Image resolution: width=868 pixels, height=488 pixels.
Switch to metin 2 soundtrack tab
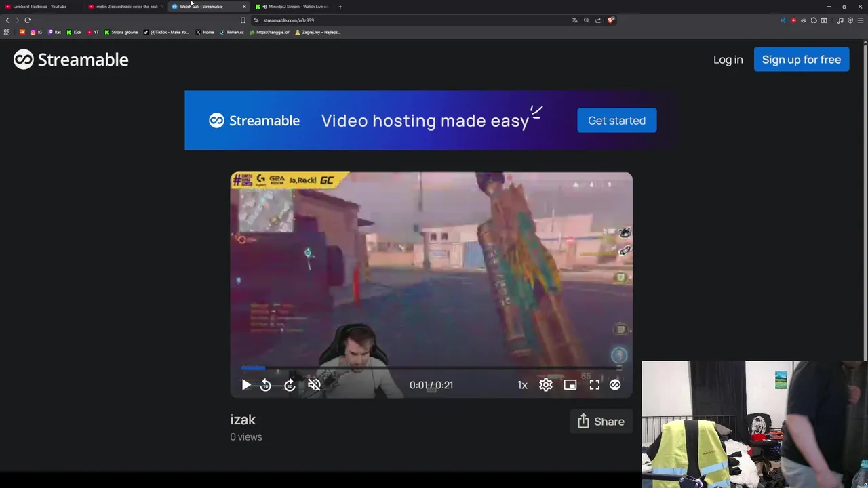coord(126,7)
